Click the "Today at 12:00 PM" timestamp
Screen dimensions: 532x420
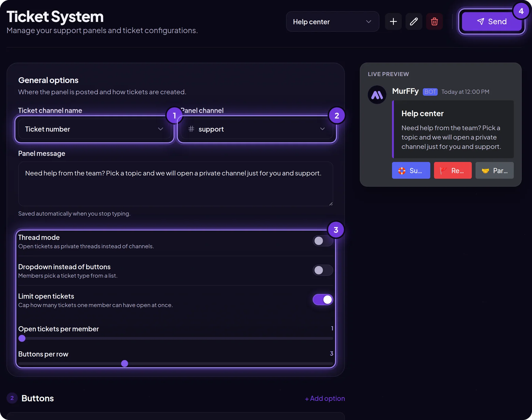(x=465, y=92)
